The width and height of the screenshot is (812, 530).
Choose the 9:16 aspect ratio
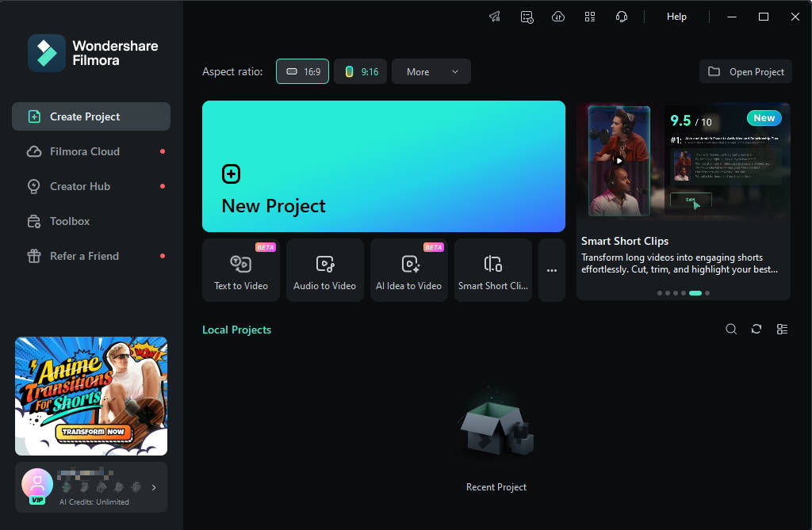361,71
